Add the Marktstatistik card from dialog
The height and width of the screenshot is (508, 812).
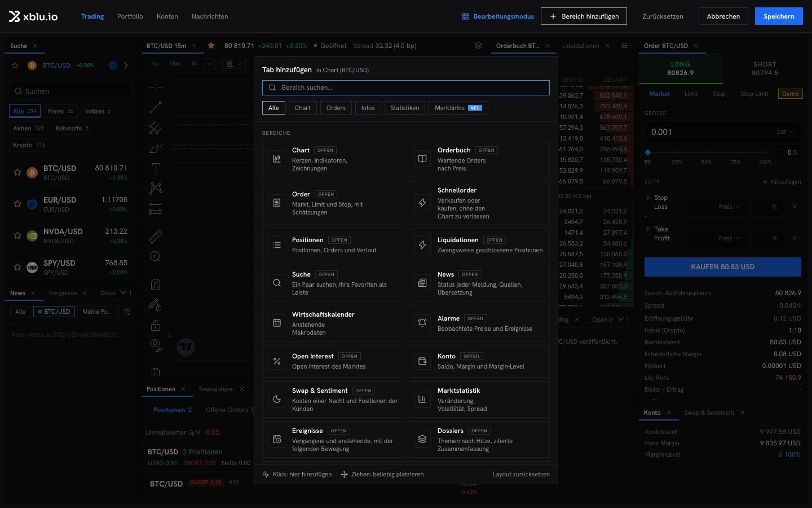click(x=479, y=400)
